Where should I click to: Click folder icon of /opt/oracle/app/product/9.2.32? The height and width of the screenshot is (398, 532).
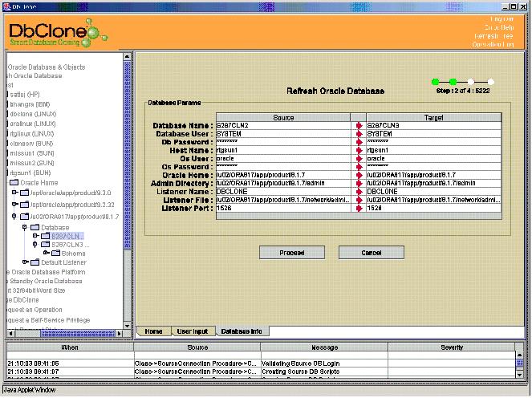coord(24,205)
